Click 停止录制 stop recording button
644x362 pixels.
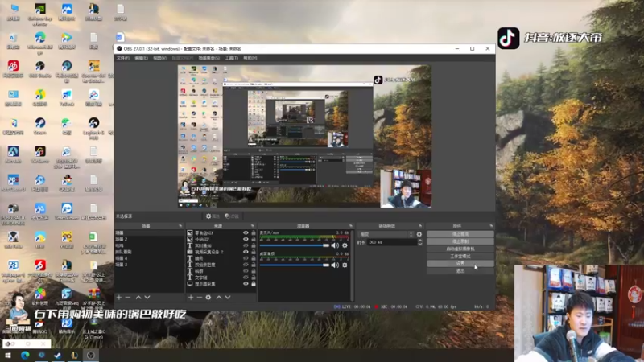pyautogui.click(x=460, y=241)
